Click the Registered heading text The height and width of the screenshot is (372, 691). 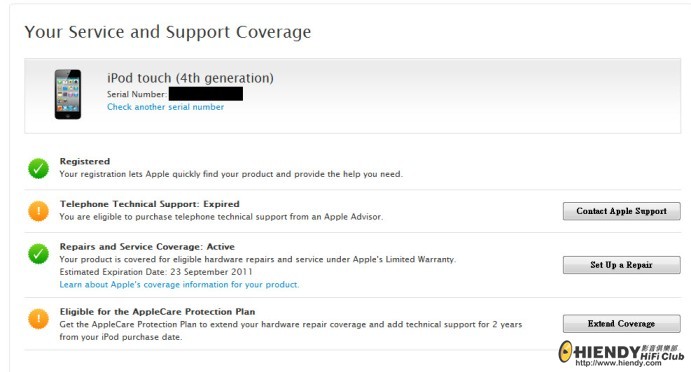pyautogui.click(x=85, y=161)
